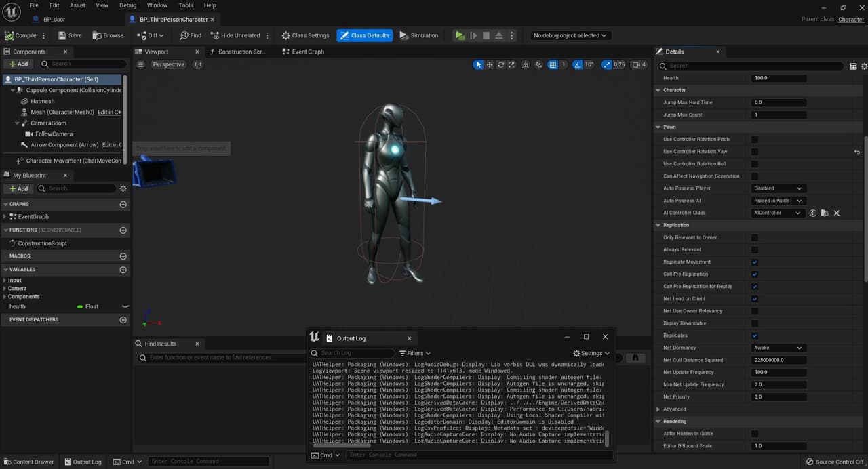Click the Find toolbar button
The width and height of the screenshot is (868, 469).
191,35
